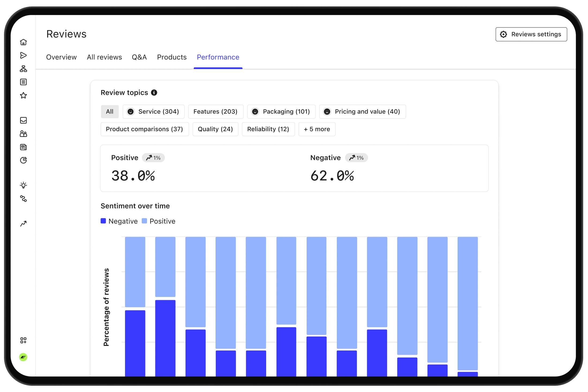Click the 38.0% positive value
Viewport: 588px width, 392px height.
[x=133, y=176]
